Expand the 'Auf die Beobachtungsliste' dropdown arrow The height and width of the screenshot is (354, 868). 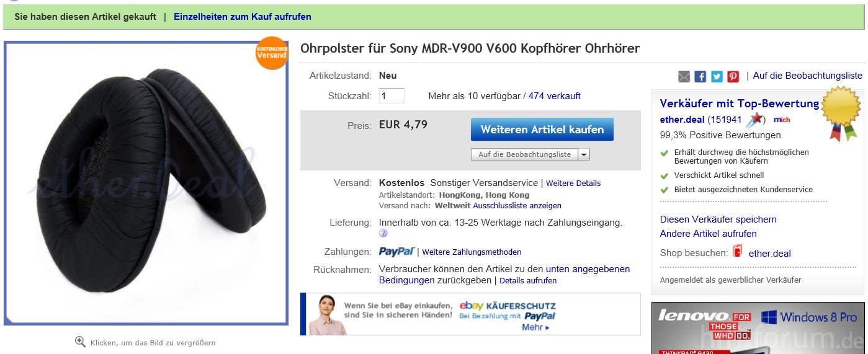click(584, 154)
